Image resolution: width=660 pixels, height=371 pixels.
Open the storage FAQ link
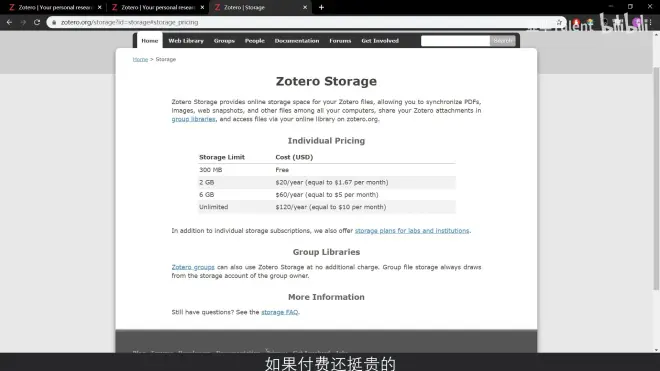[279, 312]
